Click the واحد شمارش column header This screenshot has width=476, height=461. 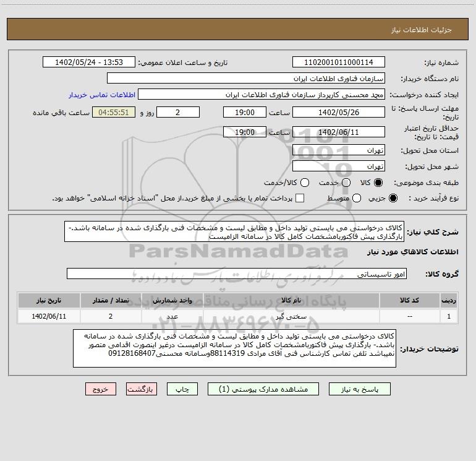(x=172, y=301)
